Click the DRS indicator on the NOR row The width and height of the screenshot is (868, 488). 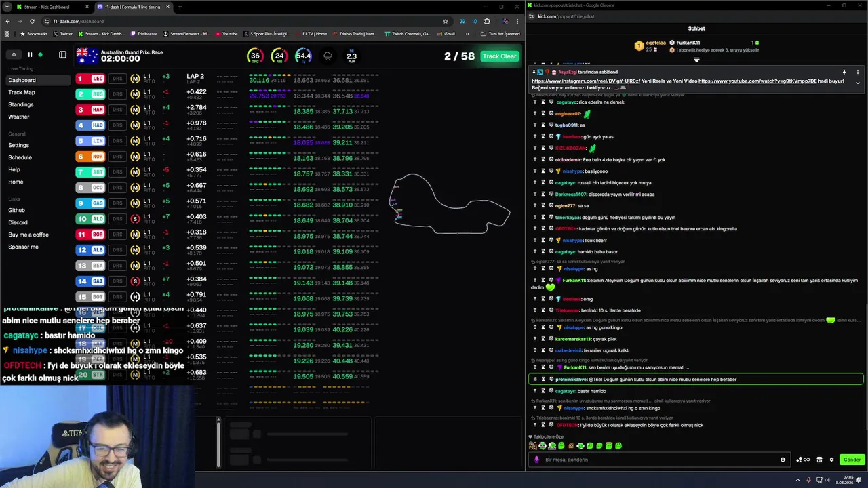click(117, 157)
